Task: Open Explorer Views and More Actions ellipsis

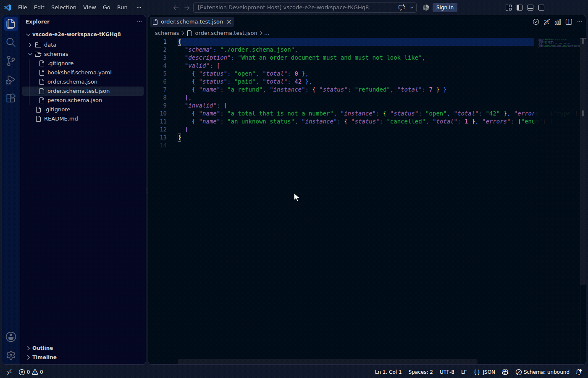Action: click(x=139, y=22)
